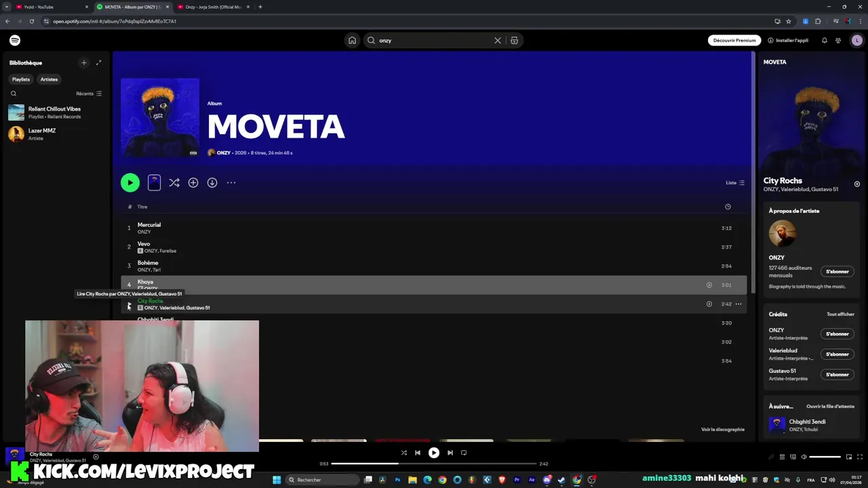Open the Récents sort dropdown in library
This screenshot has height=488, width=868.
tap(89, 94)
